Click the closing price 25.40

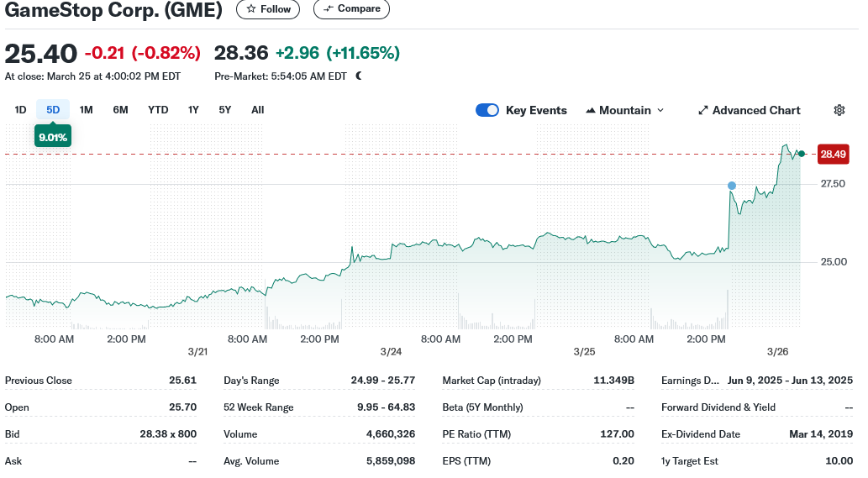41,53
